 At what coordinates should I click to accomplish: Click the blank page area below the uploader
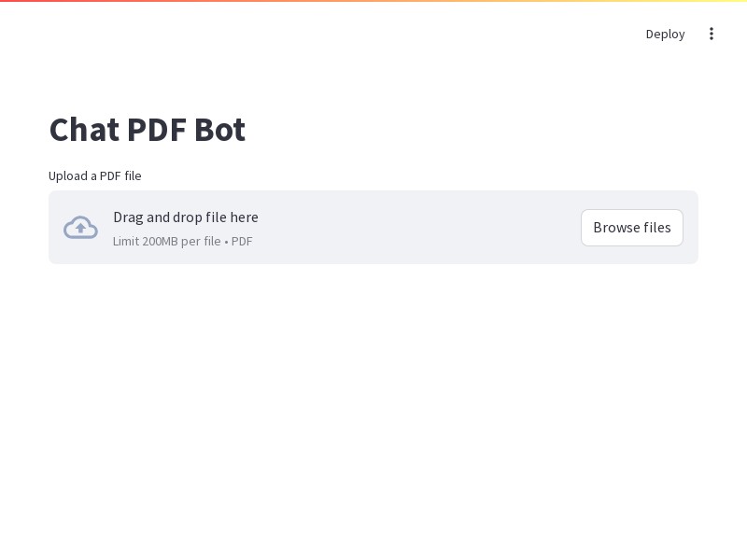373,405
